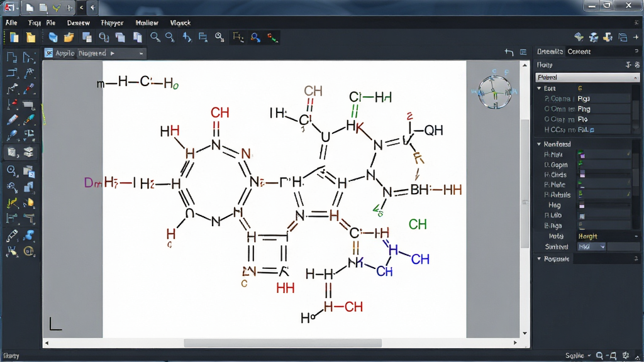
Task: Click the closed yellow folder toolbar icon
Action: pos(31,38)
